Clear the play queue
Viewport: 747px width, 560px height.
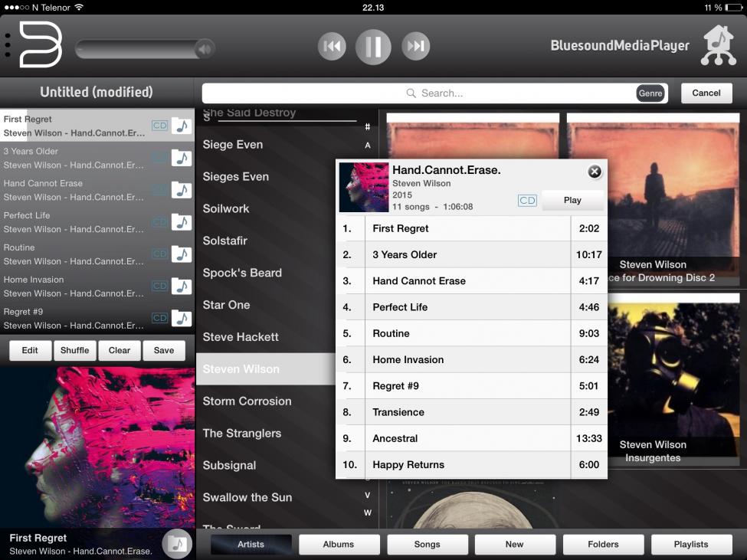pyautogui.click(x=119, y=350)
